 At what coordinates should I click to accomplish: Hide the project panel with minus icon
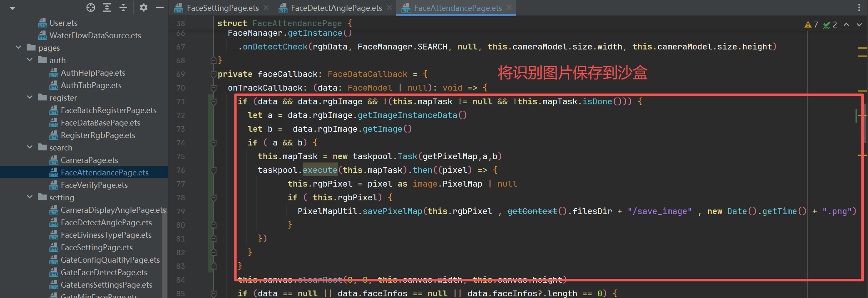159,7
